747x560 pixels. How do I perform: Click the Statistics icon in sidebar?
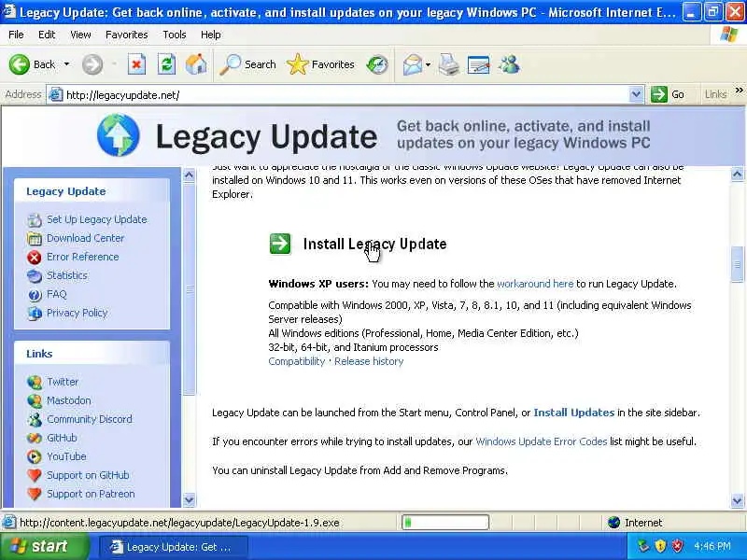click(x=35, y=275)
